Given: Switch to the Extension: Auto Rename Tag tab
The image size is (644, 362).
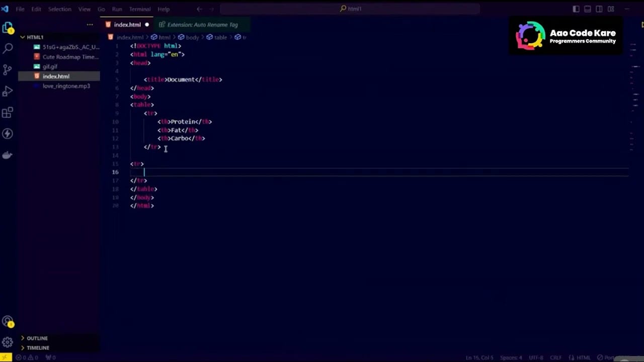Looking at the screenshot, I should [202, 25].
